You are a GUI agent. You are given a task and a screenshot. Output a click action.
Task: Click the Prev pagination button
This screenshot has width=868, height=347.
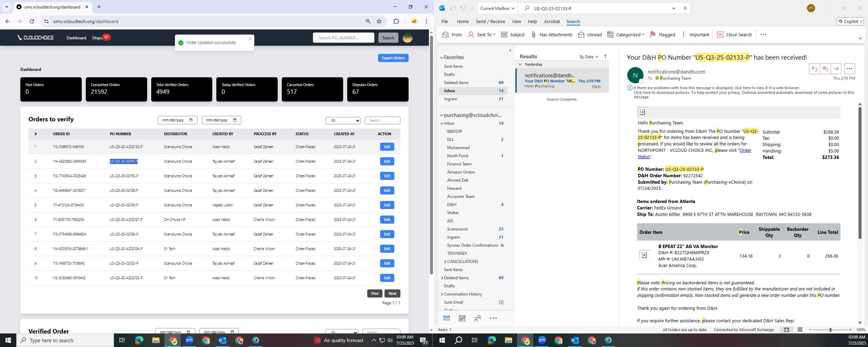pyautogui.click(x=375, y=293)
